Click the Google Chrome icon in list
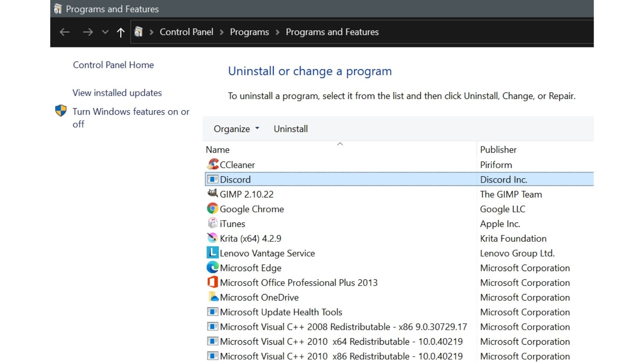 213,208
